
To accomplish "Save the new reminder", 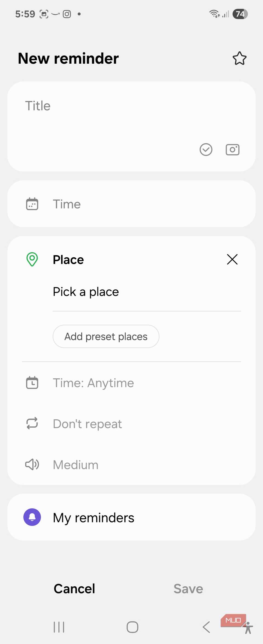I will [x=188, y=589].
